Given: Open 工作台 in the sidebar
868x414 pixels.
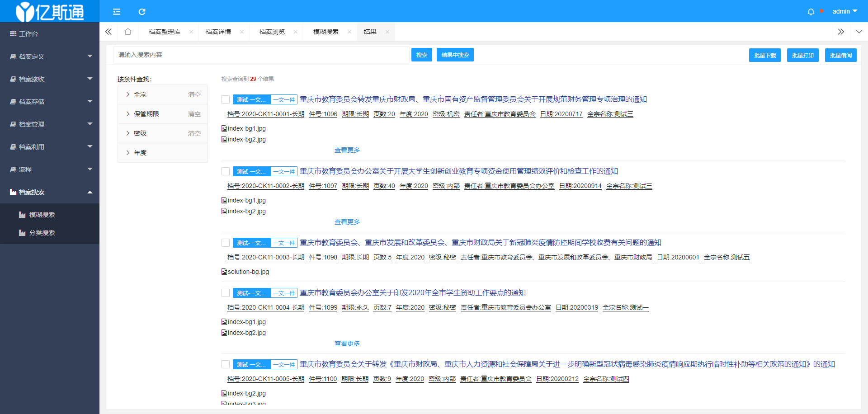Looking at the screenshot, I should [x=50, y=34].
